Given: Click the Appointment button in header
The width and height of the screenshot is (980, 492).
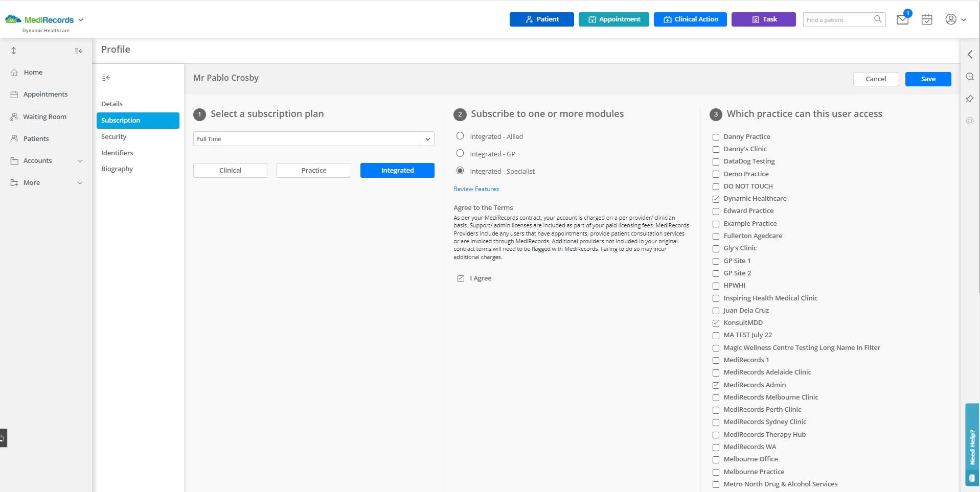Looking at the screenshot, I should [x=613, y=19].
